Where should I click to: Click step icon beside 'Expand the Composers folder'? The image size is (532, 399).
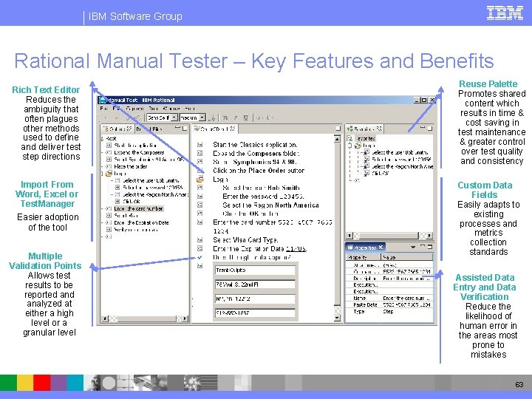pos(200,154)
